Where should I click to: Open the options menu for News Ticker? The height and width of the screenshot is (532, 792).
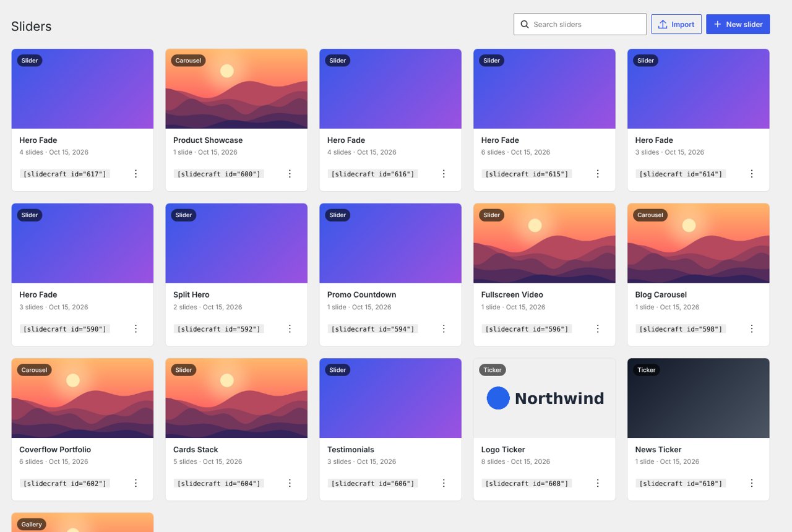click(x=752, y=483)
